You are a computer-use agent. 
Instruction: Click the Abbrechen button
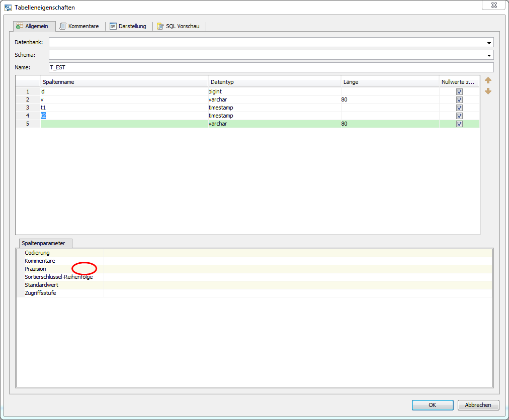pos(478,405)
